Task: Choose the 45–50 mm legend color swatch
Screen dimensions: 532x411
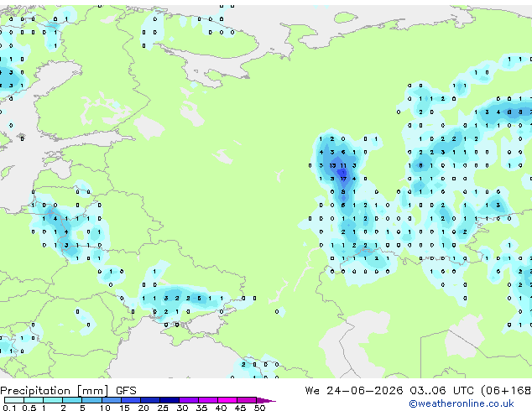Action: click(247, 400)
